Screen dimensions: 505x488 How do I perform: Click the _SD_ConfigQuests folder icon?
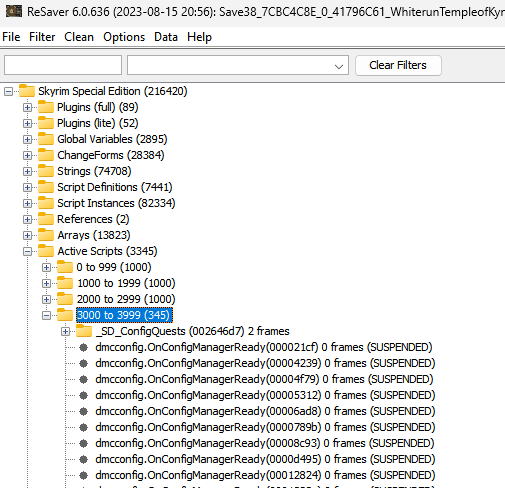(x=84, y=331)
